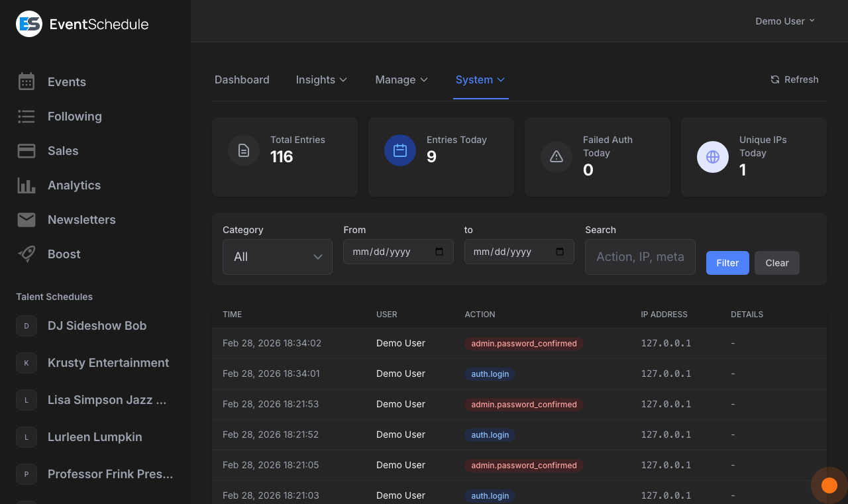Click the Talent Schedules section heading
848x504 pixels.
pyautogui.click(x=54, y=297)
